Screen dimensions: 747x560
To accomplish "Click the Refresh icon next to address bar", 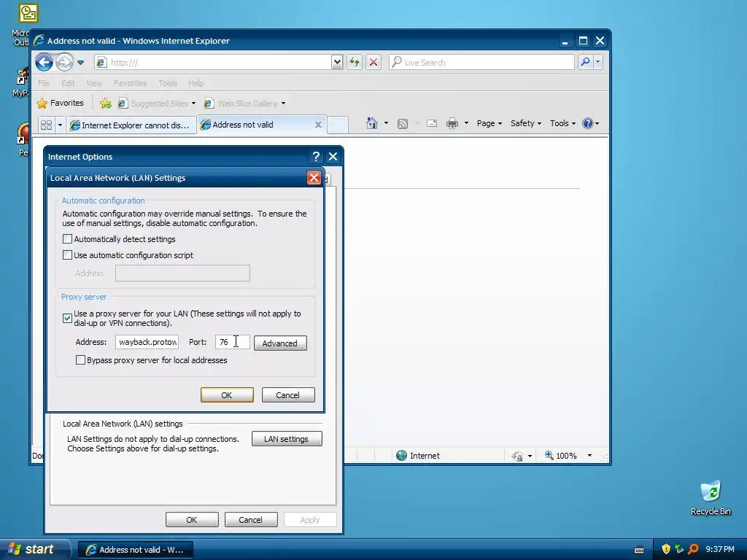I will click(355, 63).
